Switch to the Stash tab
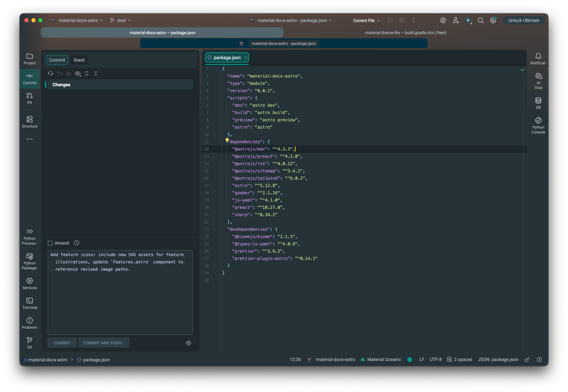The image size is (568, 392). click(x=79, y=60)
